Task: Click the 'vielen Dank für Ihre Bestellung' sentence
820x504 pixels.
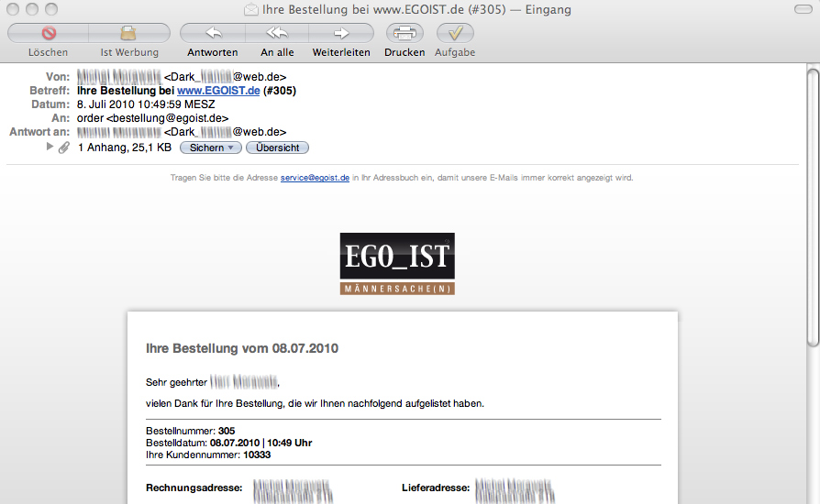Action: (315, 404)
